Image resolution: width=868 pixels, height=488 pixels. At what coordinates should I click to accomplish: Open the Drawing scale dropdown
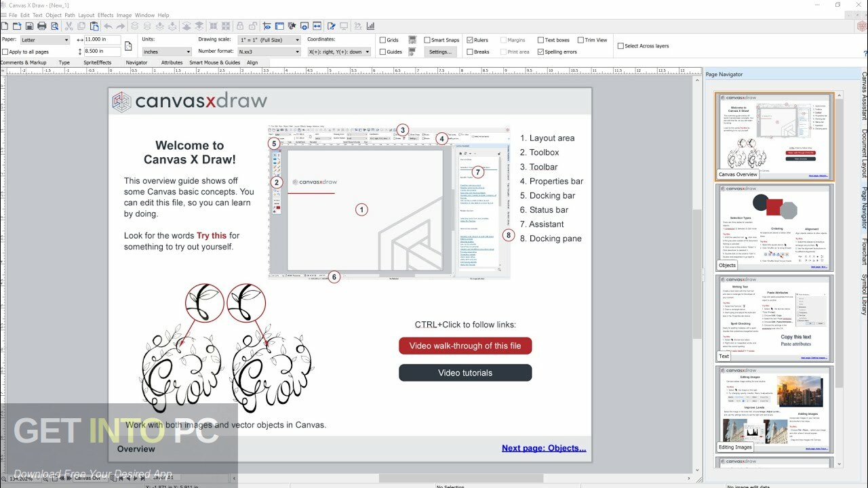(269, 40)
